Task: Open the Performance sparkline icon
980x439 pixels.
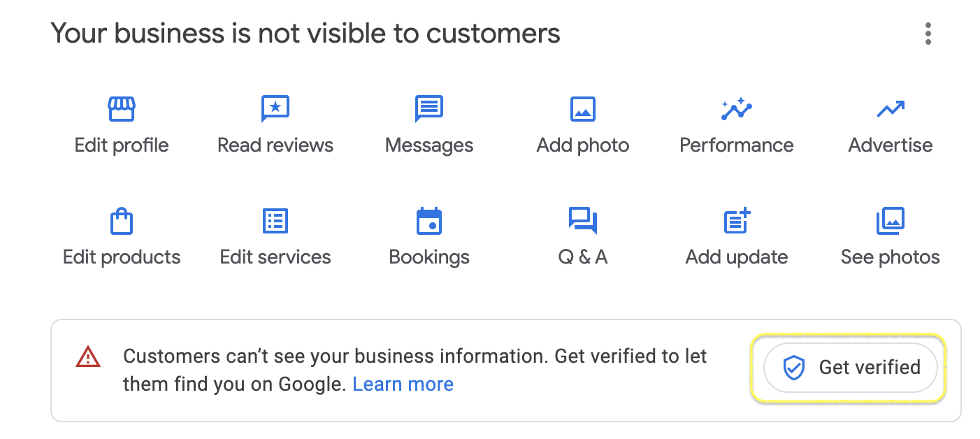Action: [736, 109]
